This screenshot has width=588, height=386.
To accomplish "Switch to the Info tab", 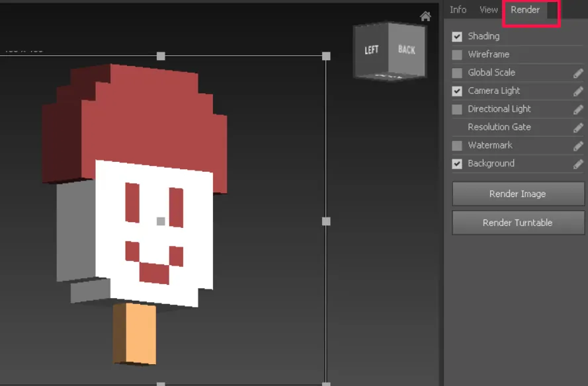I will click(x=458, y=10).
